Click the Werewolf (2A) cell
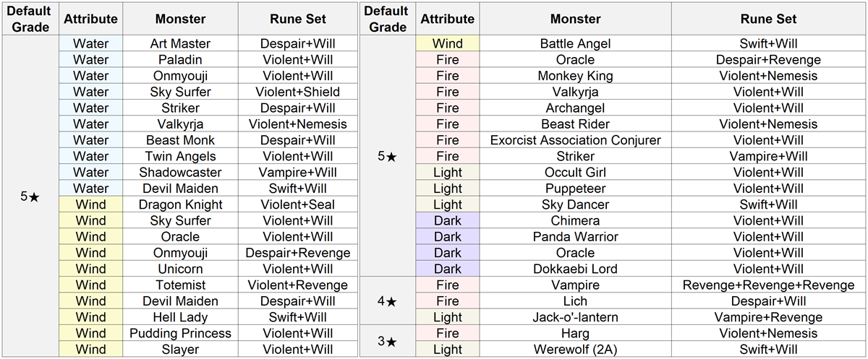 pyautogui.click(x=575, y=350)
